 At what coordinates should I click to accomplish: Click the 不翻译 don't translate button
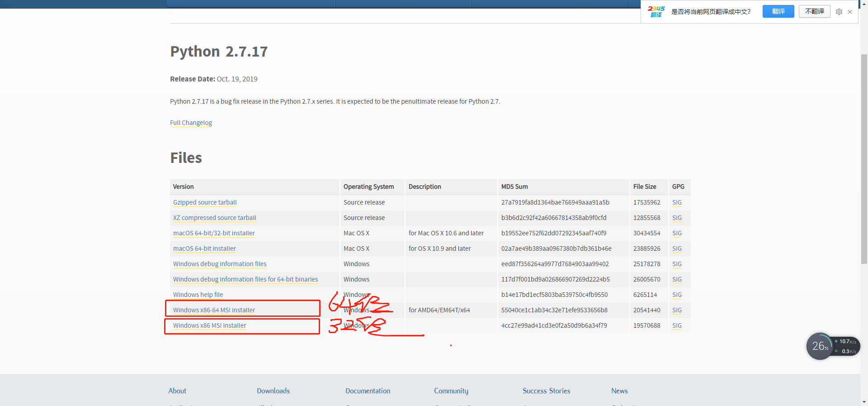[814, 11]
